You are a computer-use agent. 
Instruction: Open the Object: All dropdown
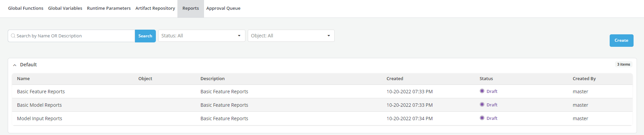291,36
